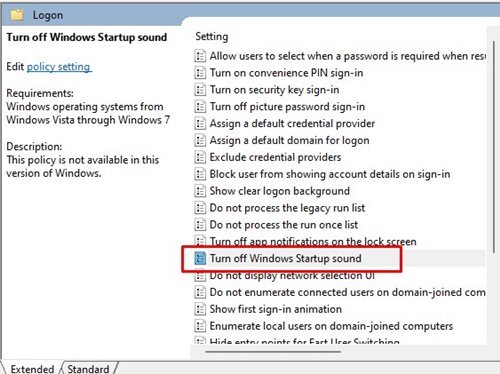Click the horizontal scrollbar below settings list
This screenshot has width=500, height=374.
pos(273,351)
